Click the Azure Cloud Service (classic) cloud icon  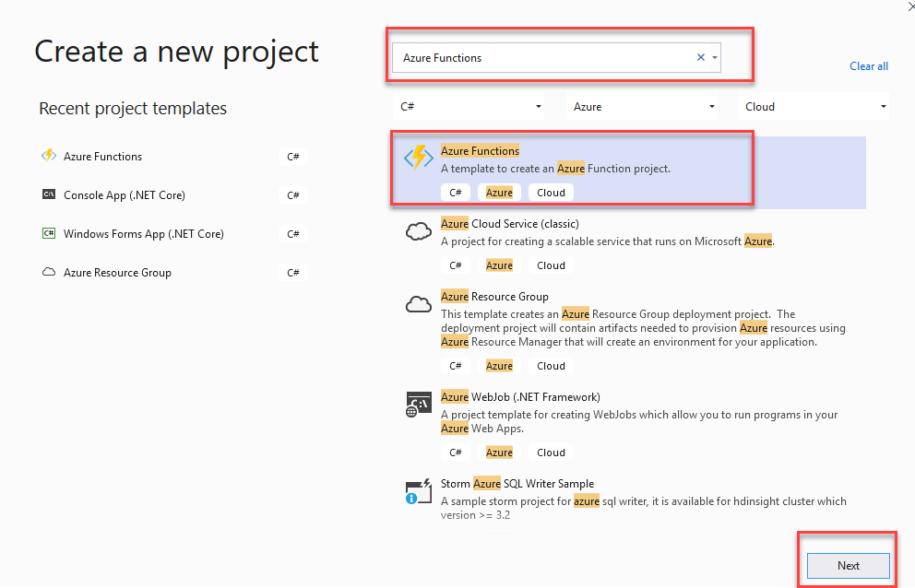(419, 231)
